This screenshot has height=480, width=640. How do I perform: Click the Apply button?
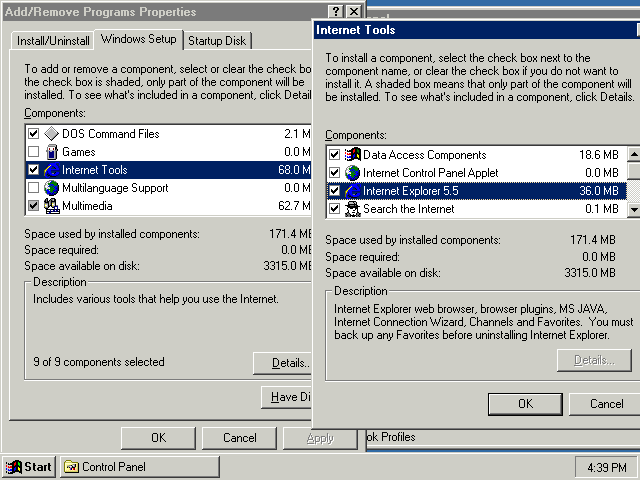320,438
